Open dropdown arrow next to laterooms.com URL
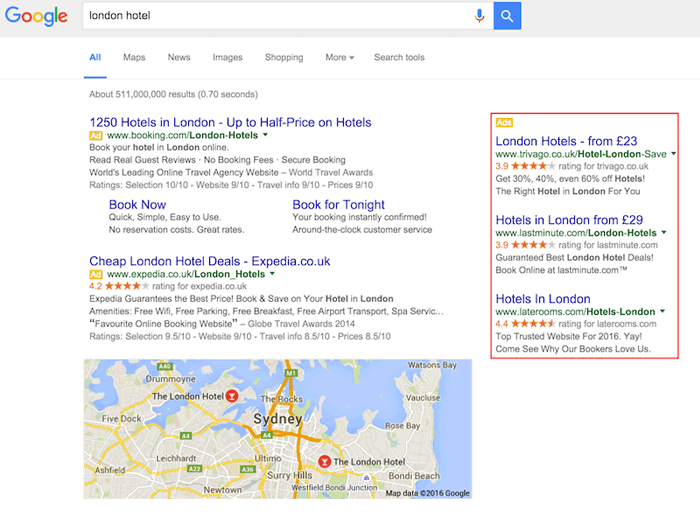The width and height of the screenshot is (700, 513). 664,312
